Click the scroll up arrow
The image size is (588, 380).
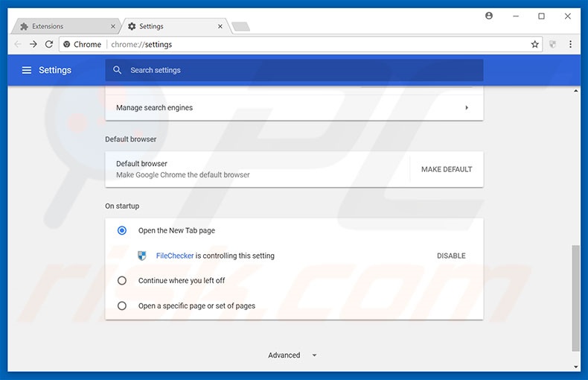pyautogui.click(x=575, y=91)
